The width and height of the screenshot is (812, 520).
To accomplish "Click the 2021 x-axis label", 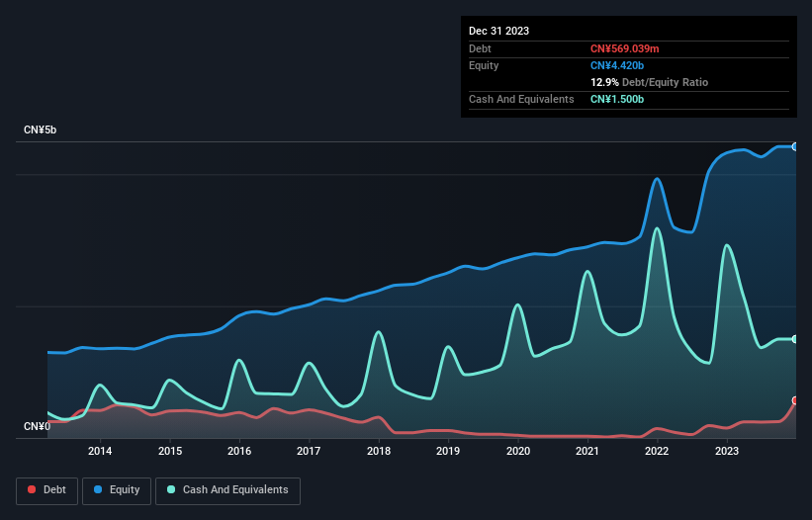I will 587,451.
